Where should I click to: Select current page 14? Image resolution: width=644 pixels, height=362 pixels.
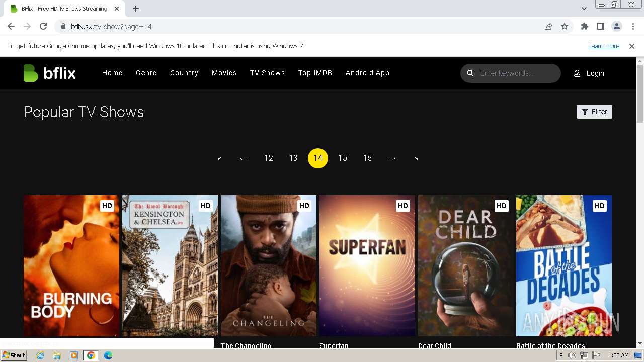[318, 158]
